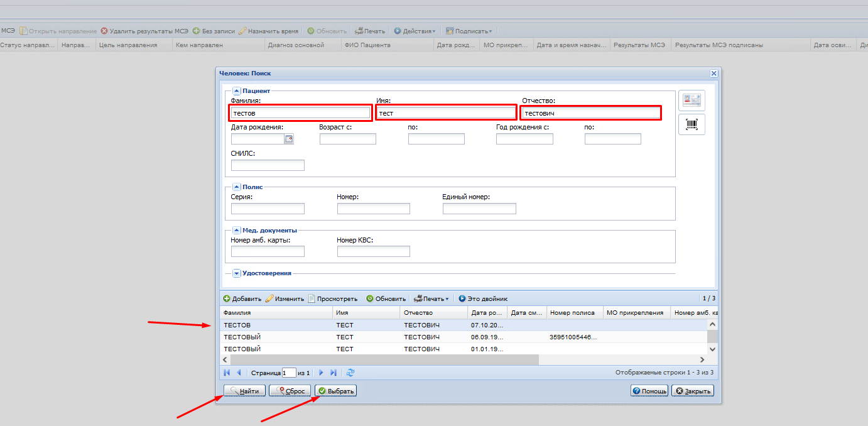The height and width of the screenshot is (426, 868).
Task: Click the ID card reader icon
Action: [x=692, y=101]
